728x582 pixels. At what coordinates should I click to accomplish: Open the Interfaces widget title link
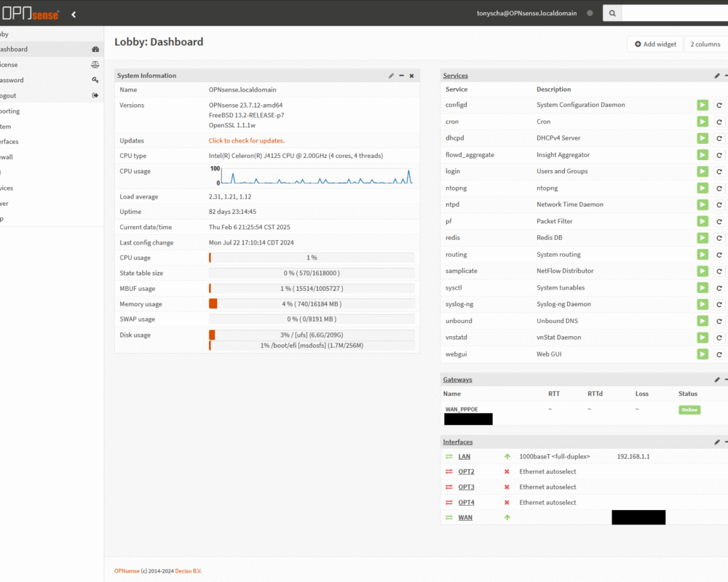coord(458,442)
